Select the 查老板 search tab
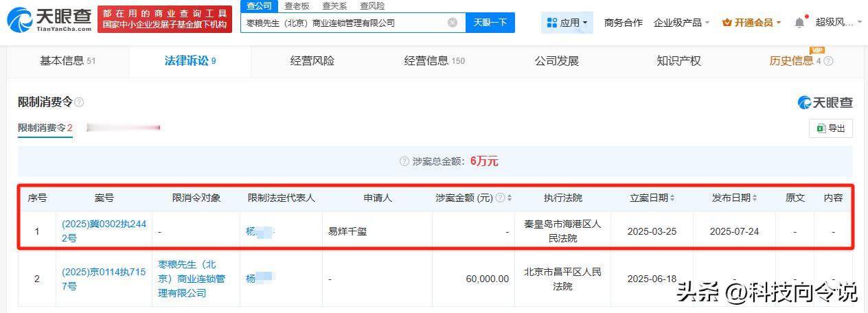Image resolution: width=868 pixels, height=313 pixels. tap(297, 5)
